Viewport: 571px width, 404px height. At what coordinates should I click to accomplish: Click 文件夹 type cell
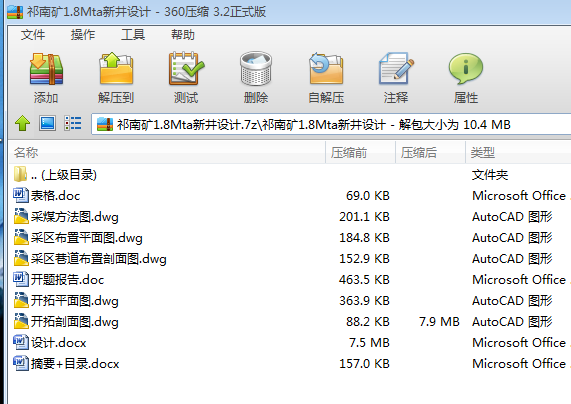pyautogui.click(x=490, y=175)
